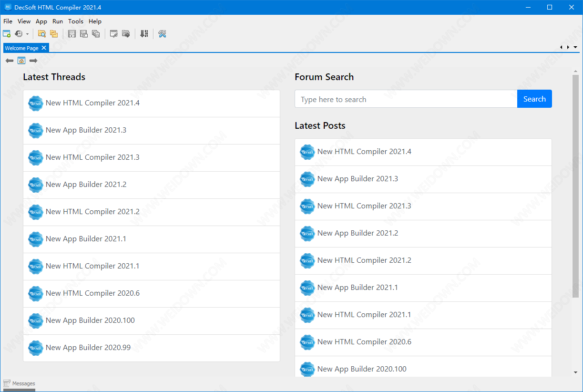Open the Tools menu
This screenshot has height=392, width=583.
click(x=76, y=21)
